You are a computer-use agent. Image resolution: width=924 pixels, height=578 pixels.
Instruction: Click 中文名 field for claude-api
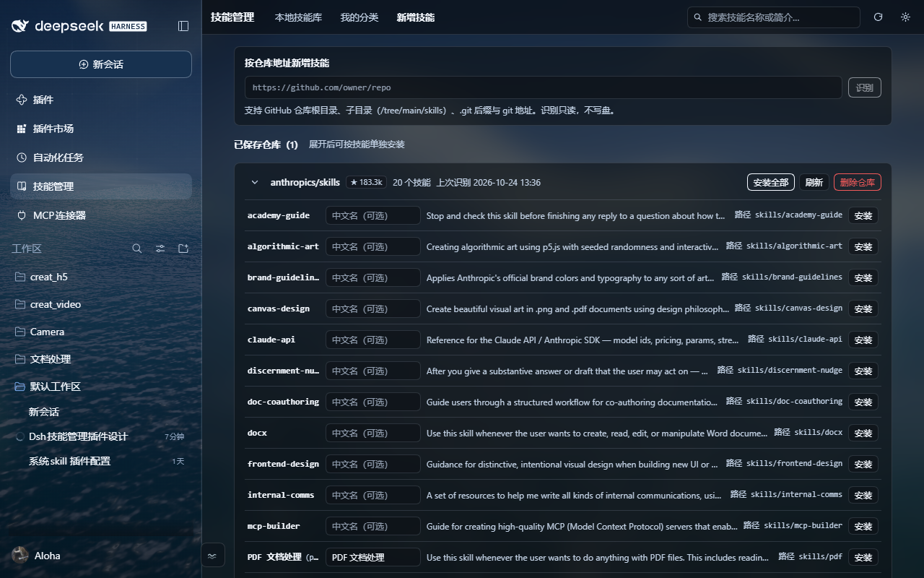[373, 340]
